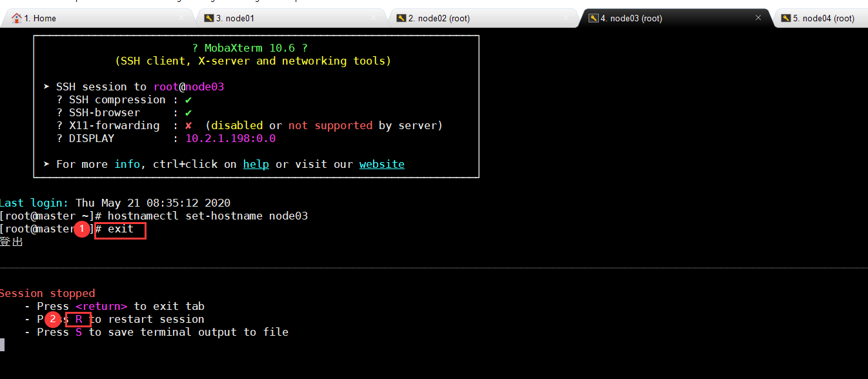Click the S in the save terminal output line

pyautogui.click(x=79, y=332)
